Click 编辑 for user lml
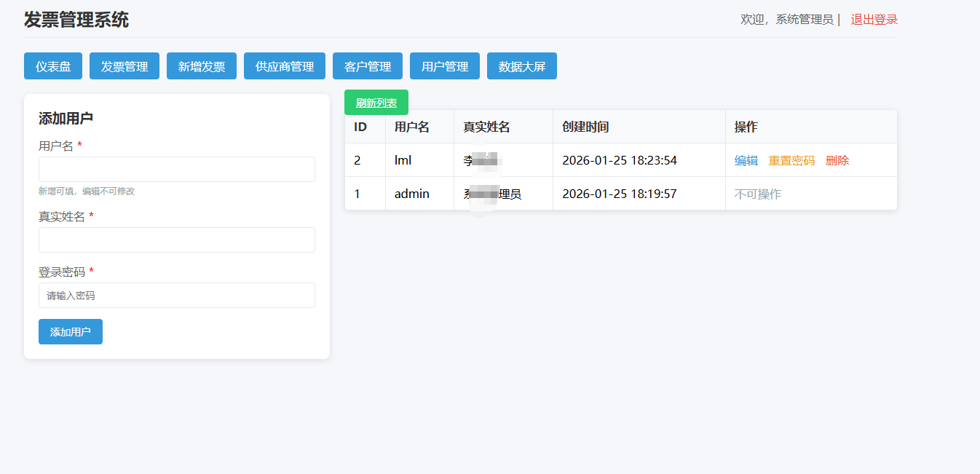 pos(746,160)
